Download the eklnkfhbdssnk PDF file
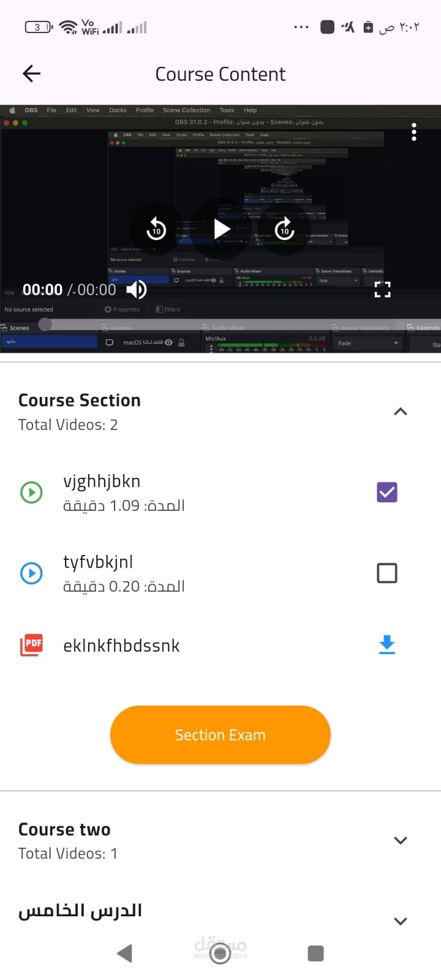The width and height of the screenshot is (441, 980). [x=386, y=645]
